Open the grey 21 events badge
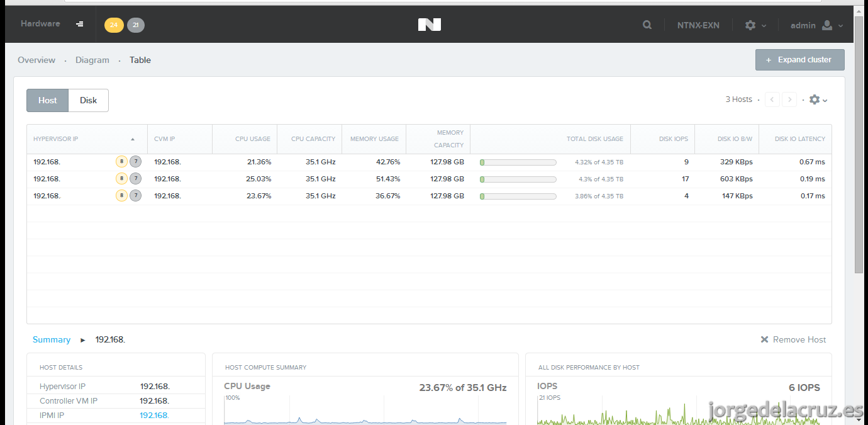The width and height of the screenshot is (868, 425). 136,25
